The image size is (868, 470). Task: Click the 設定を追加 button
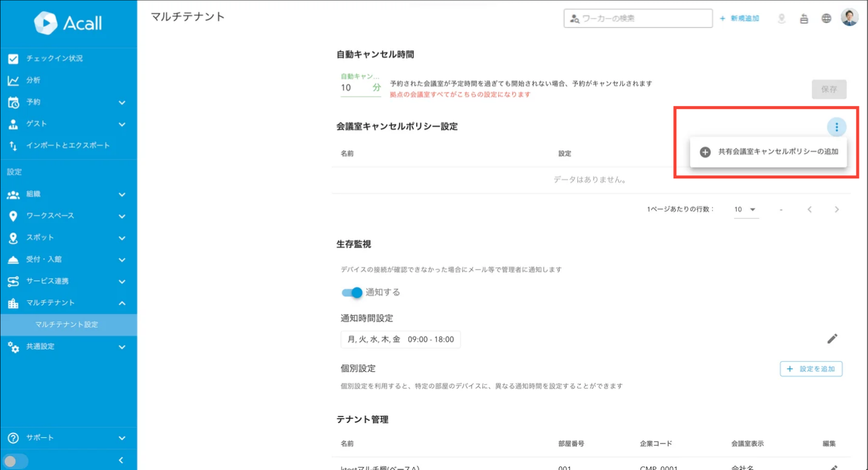coord(811,369)
